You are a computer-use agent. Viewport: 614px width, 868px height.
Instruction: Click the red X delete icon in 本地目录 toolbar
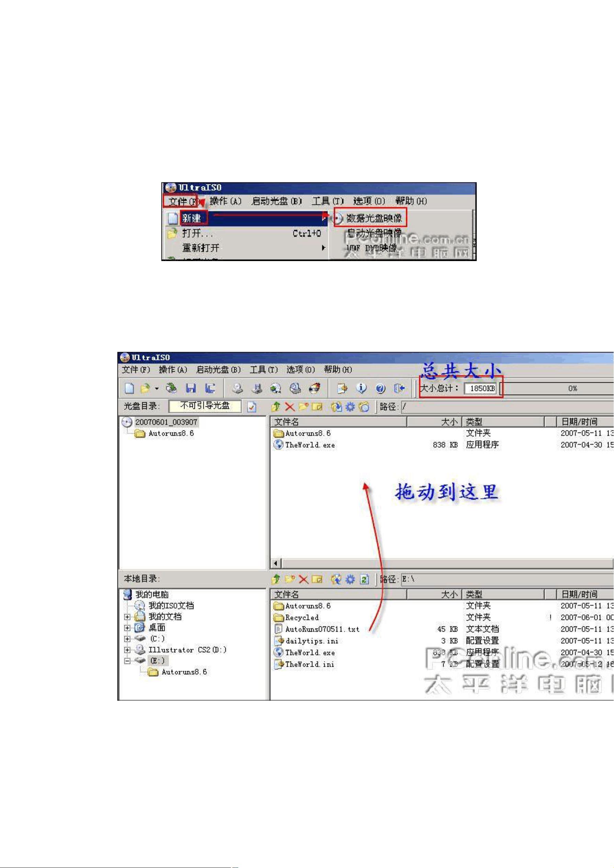[x=304, y=579]
